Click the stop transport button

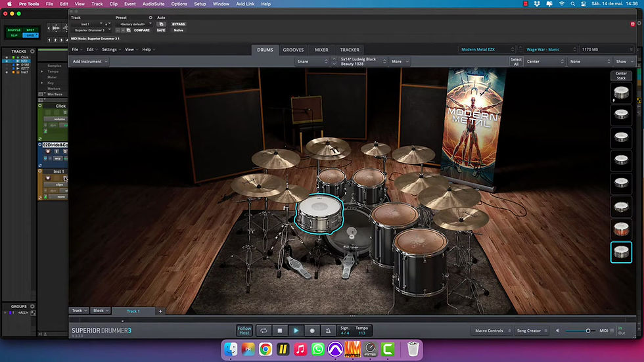point(280,330)
